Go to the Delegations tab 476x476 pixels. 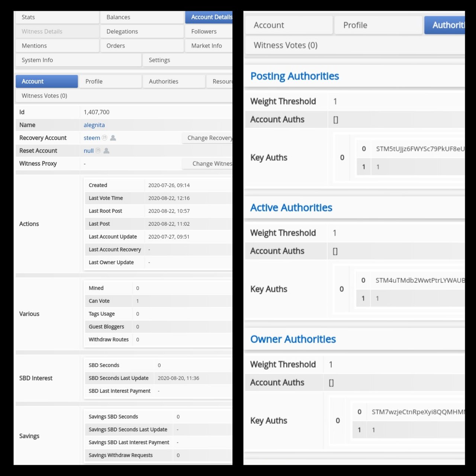point(142,32)
